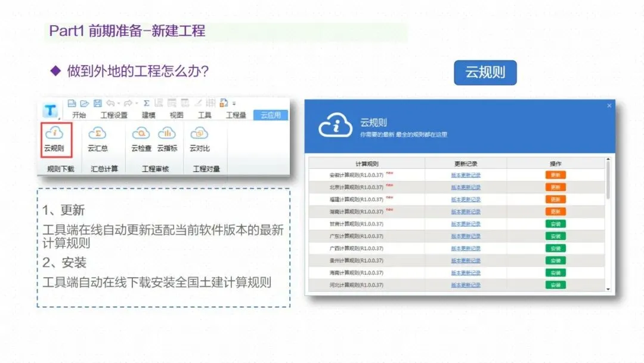Select the 云应用 ribbon tab

(271, 115)
